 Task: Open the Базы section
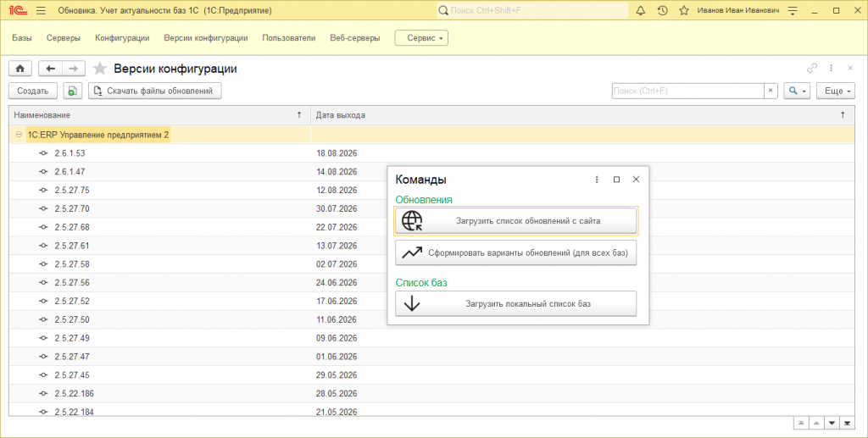click(22, 38)
